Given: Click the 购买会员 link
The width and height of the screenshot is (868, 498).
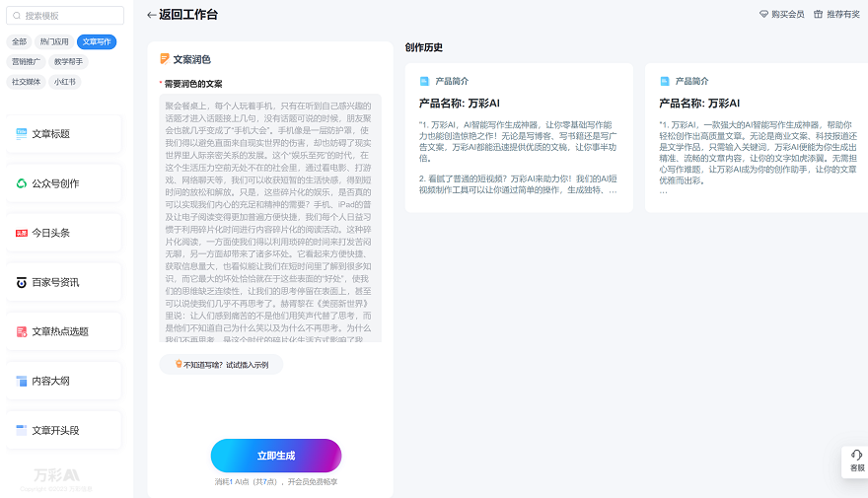Looking at the screenshot, I should click(788, 15).
